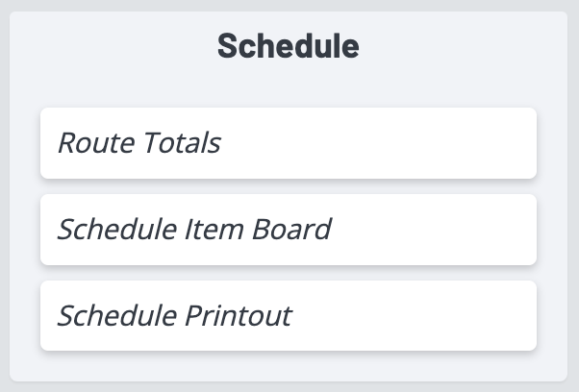
Task: Click the "Schedule Item Board" text label
Action: coord(194,230)
